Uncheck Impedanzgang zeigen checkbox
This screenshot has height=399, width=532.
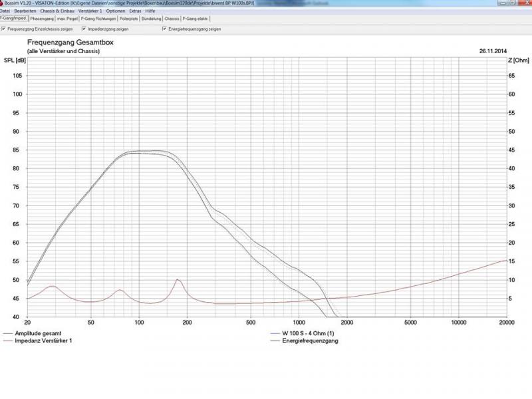83,29
